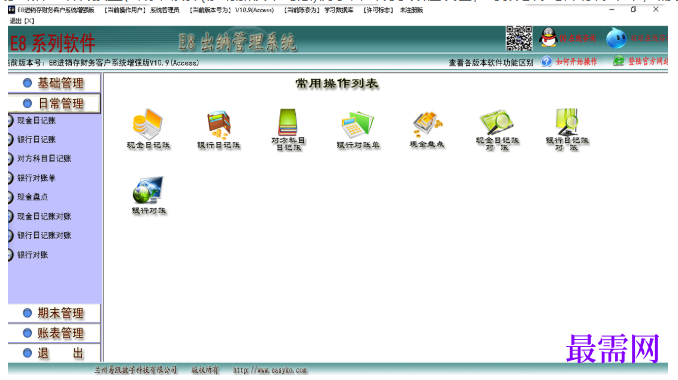678x380 pixels.
Task: Select 银行对账单 in the sidebar list
Action: (36, 178)
